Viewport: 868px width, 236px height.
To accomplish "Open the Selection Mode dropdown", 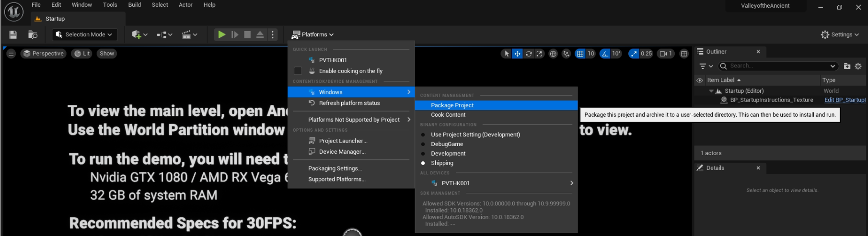I will click(x=85, y=34).
